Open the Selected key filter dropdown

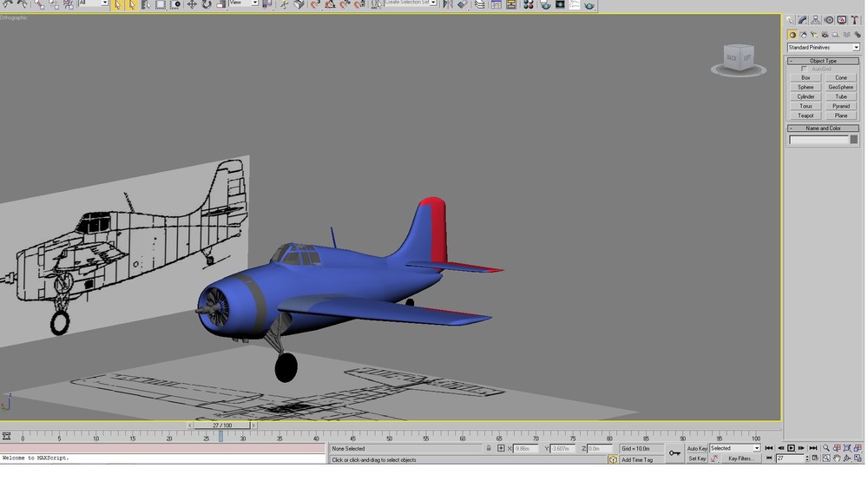(x=735, y=449)
